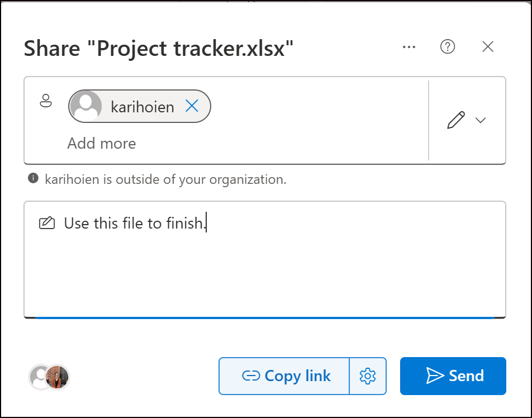Click the gray default avatar at bottom left
Image resolution: width=532 pixels, height=418 pixels.
pyautogui.click(x=38, y=377)
